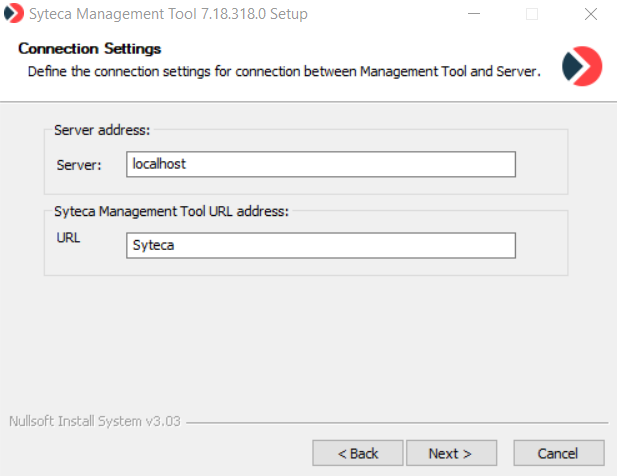Click the Syteca logo in the header banner
Viewport: 617px width, 476px height.
[x=581, y=65]
